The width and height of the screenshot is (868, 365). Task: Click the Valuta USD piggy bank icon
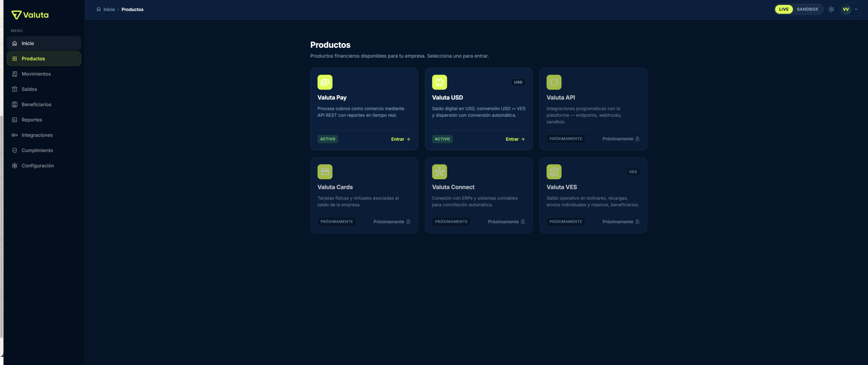click(x=439, y=82)
